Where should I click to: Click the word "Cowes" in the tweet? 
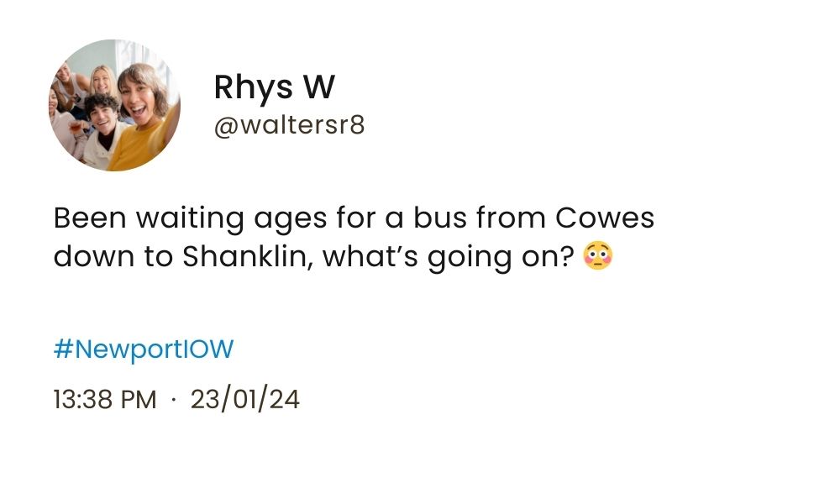tap(605, 218)
